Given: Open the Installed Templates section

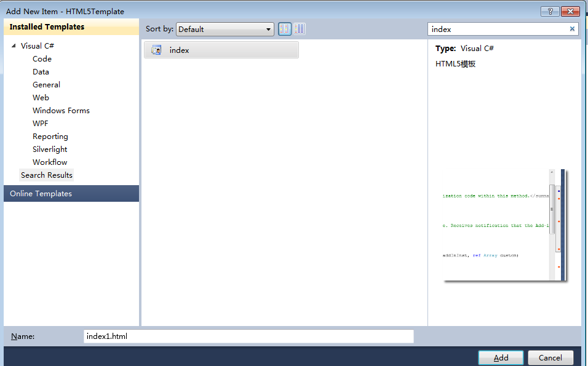Looking at the screenshot, I should click(71, 27).
